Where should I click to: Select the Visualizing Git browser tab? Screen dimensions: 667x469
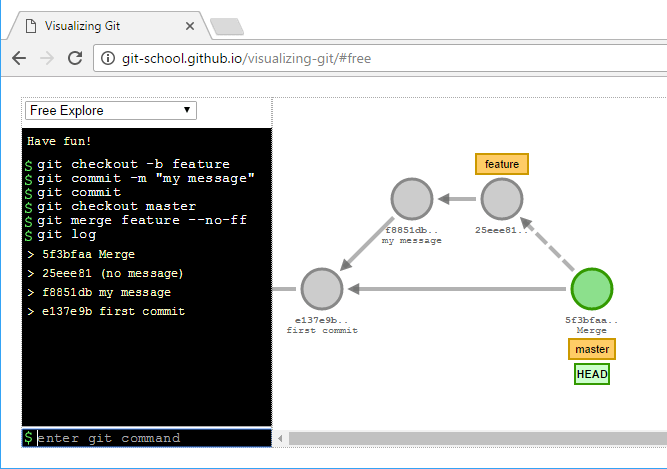click(x=109, y=26)
